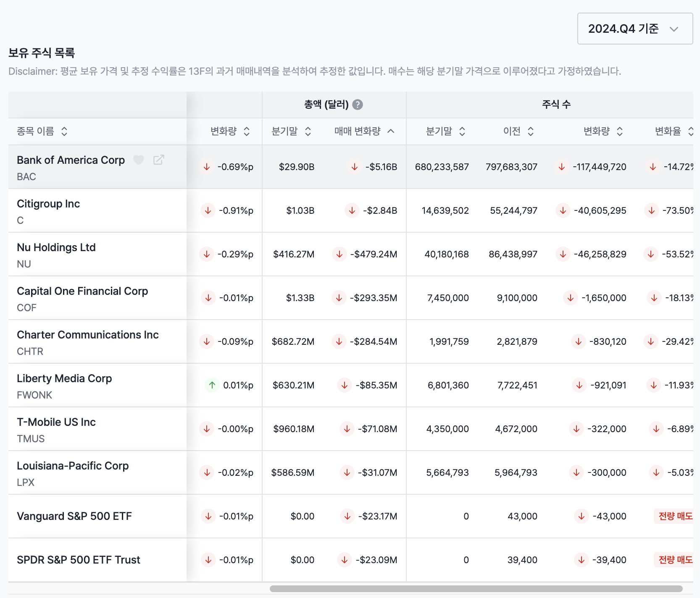Click down arrow beside -$479.24M
This screenshot has height=598, width=700.
pyautogui.click(x=339, y=254)
